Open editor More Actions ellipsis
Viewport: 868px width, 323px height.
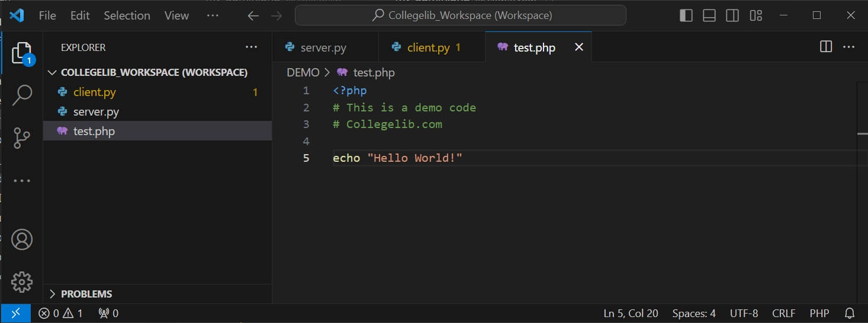click(849, 47)
